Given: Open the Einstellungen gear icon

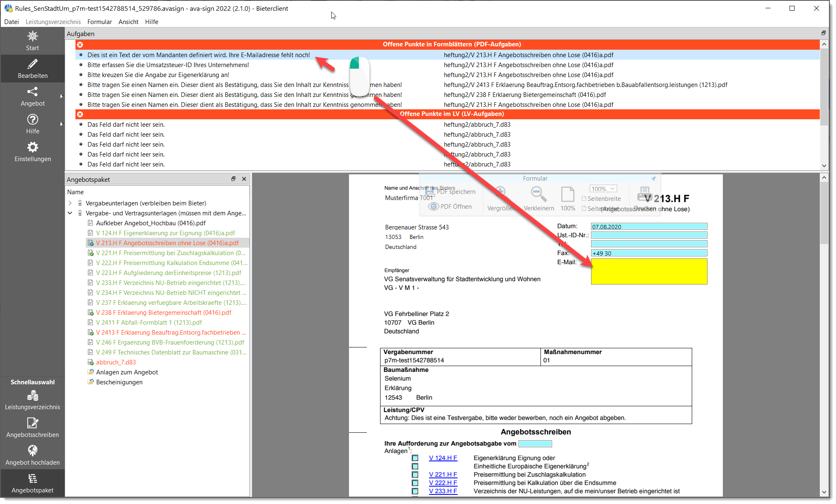Looking at the screenshot, I should pyautogui.click(x=32, y=147).
